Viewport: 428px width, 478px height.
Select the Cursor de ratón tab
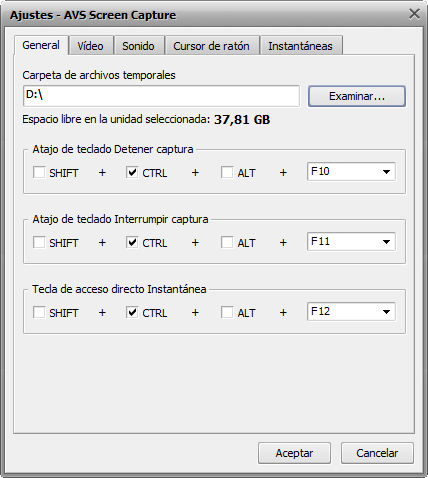coord(212,46)
